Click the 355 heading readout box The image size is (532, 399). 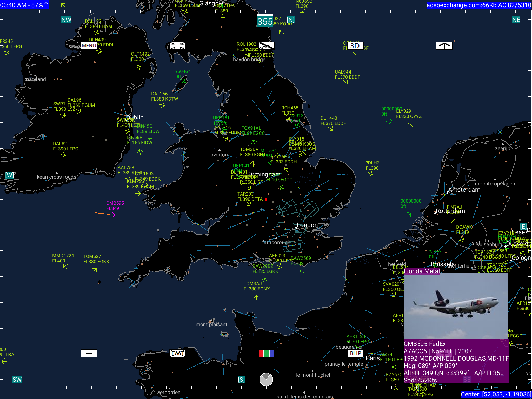click(265, 21)
